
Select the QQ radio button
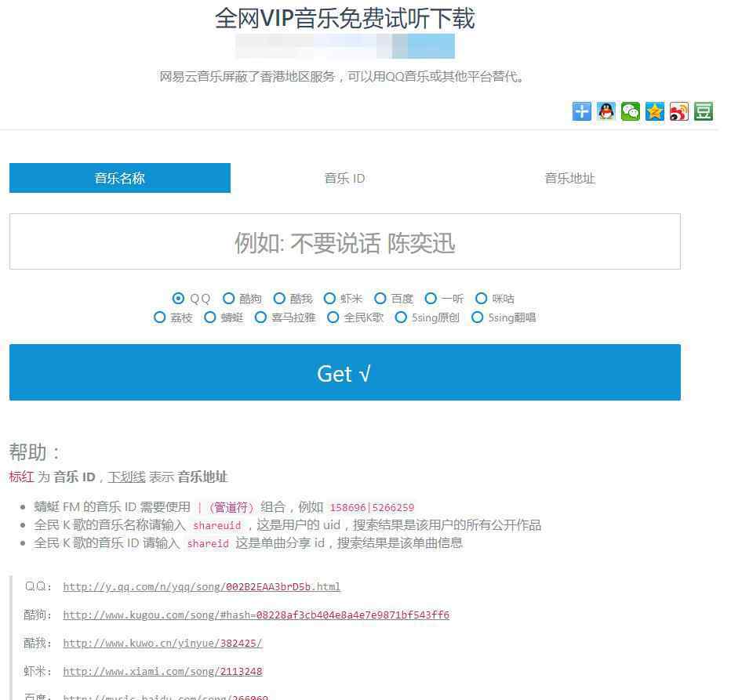[178, 298]
